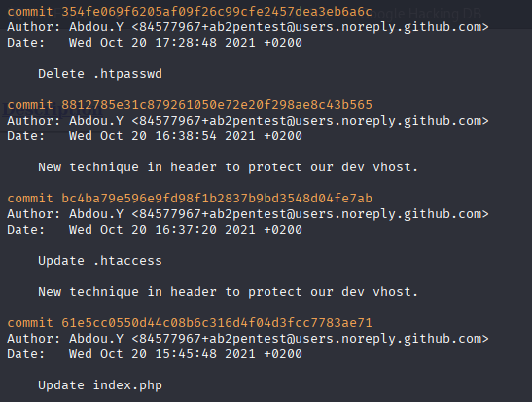This screenshot has height=402, width=532.
Task: Click the word 'commit' on the first line
Action: [x=30, y=12]
